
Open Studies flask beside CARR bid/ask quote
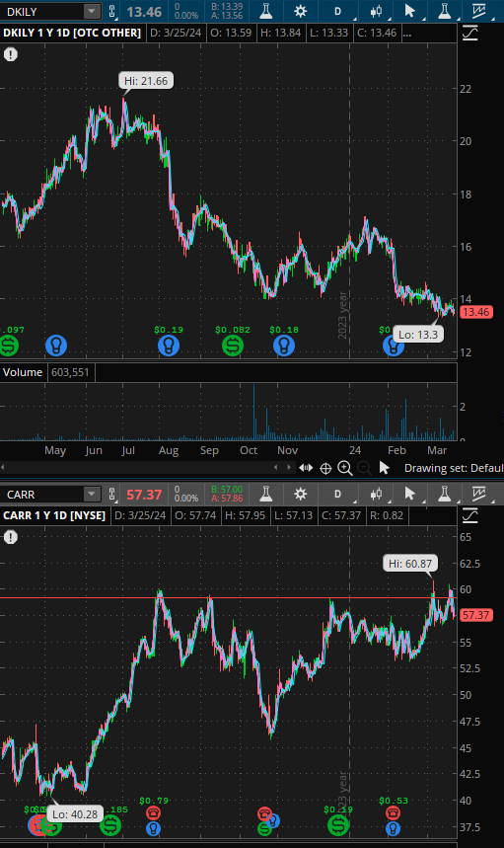tap(265, 494)
